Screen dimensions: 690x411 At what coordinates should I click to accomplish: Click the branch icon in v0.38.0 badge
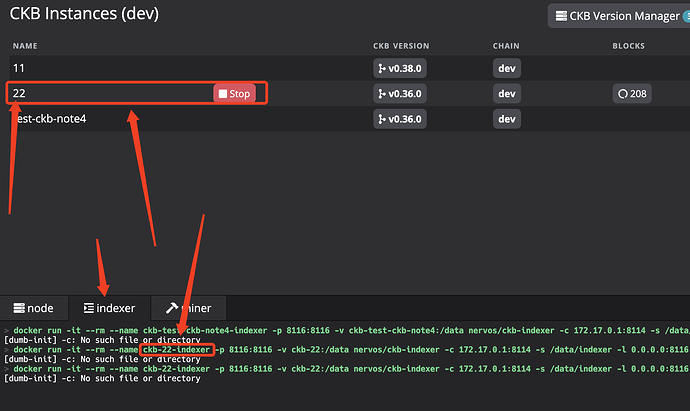(x=382, y=69)
